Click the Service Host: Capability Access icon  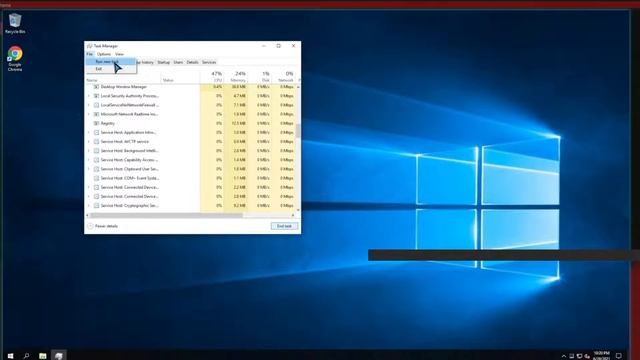[x=96, y=160]
